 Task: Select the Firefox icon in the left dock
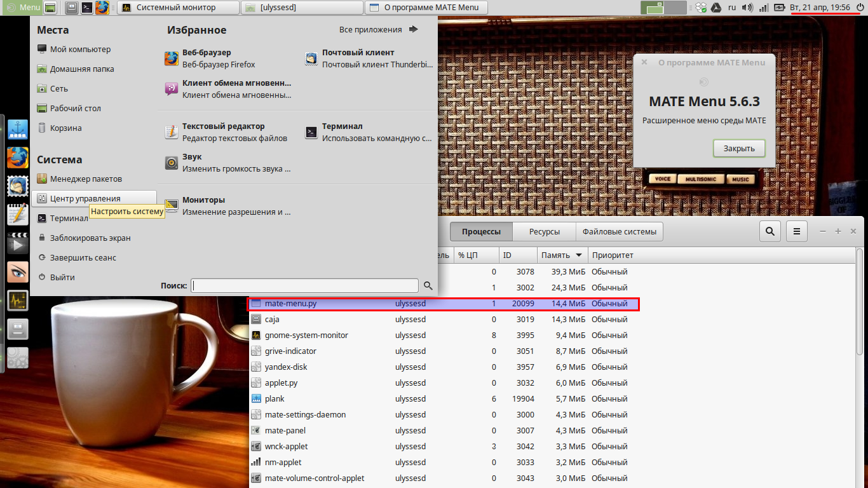[17, 158]
